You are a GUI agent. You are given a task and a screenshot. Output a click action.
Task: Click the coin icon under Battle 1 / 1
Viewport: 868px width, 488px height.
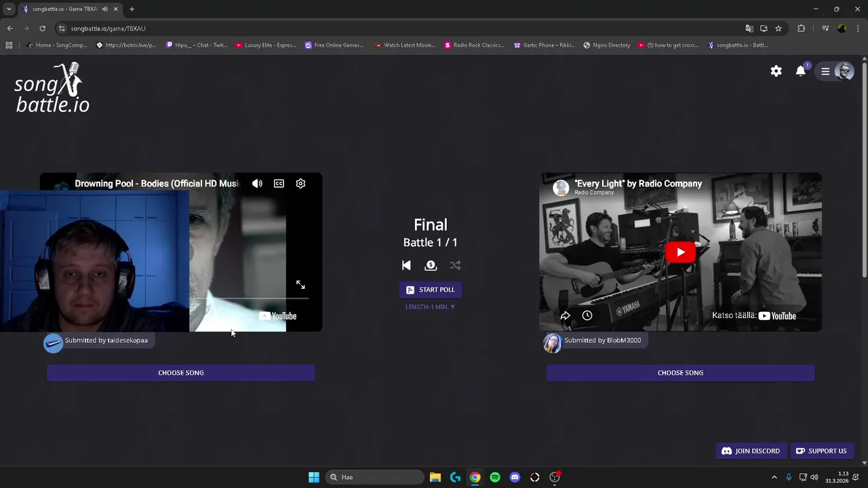[431, 266]
